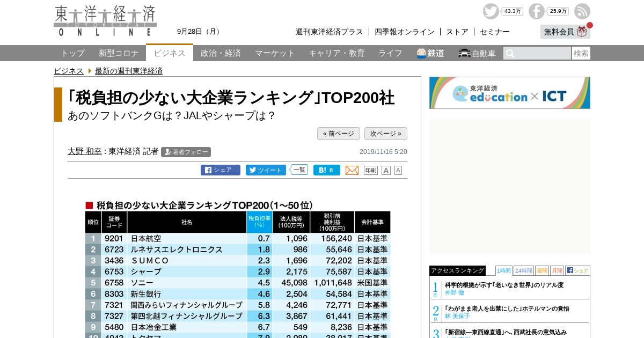Viewport: 644px width, 338px height.
Task: Open the 政治・経済 navigation tab
Action: click(x=221, y=53)
